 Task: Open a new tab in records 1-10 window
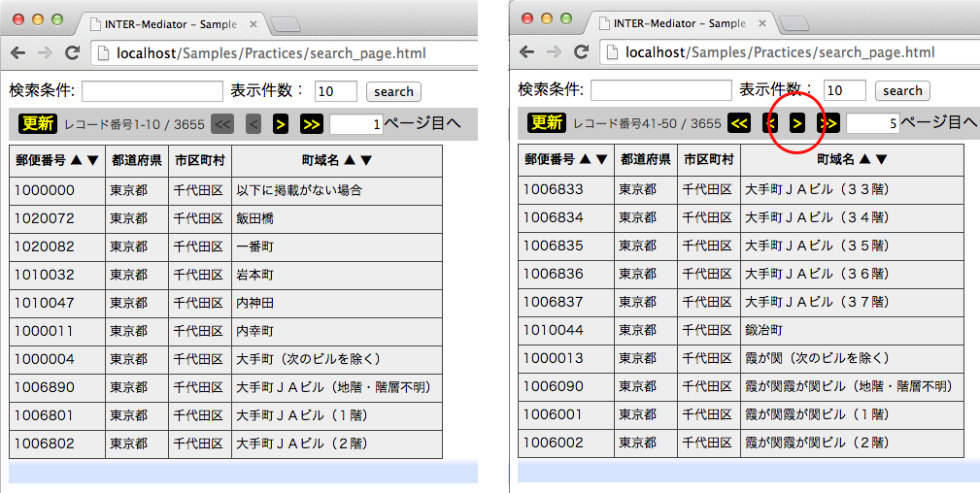point(286,25)
